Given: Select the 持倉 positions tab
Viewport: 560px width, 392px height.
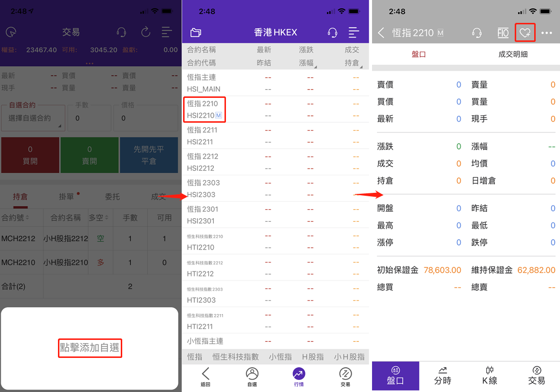Looking at the screenshot, I should pos(20,197).
